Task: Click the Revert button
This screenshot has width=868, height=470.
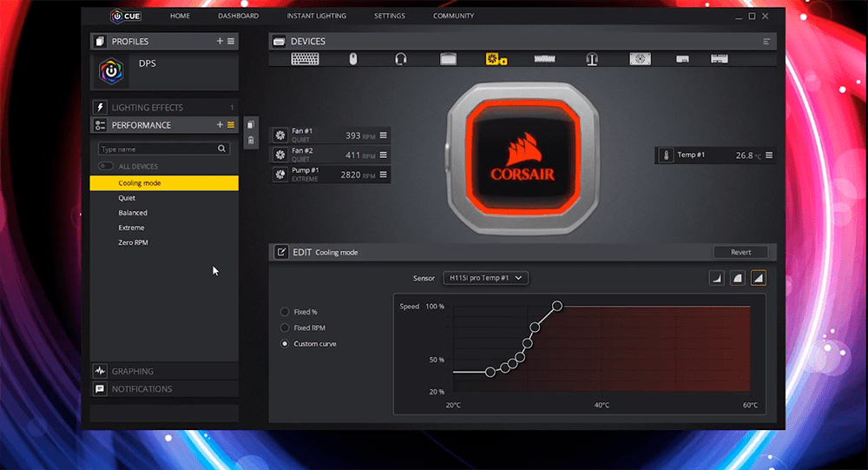Action: [x=740, y=252]
